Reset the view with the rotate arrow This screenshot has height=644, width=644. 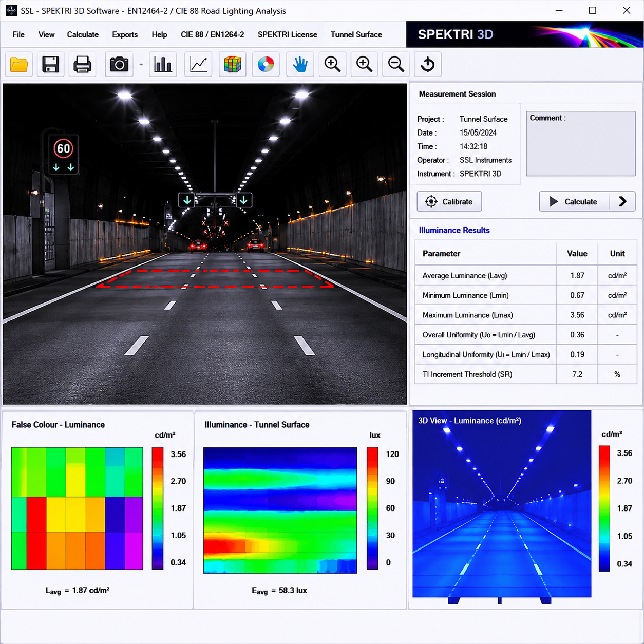click(x=428, y=64)
